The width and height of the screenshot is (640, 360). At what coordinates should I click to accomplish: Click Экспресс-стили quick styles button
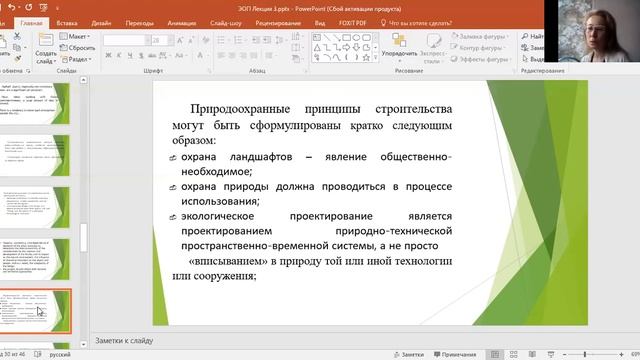(433, 49)
